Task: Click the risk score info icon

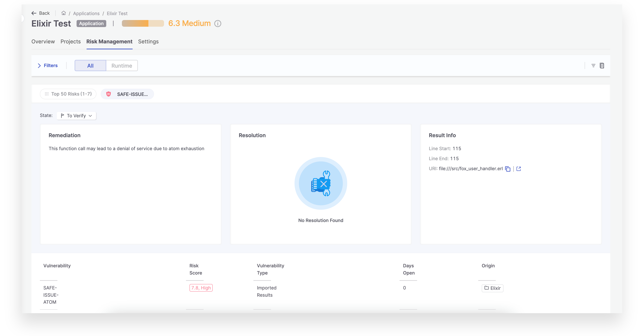Action: (218, 24)
